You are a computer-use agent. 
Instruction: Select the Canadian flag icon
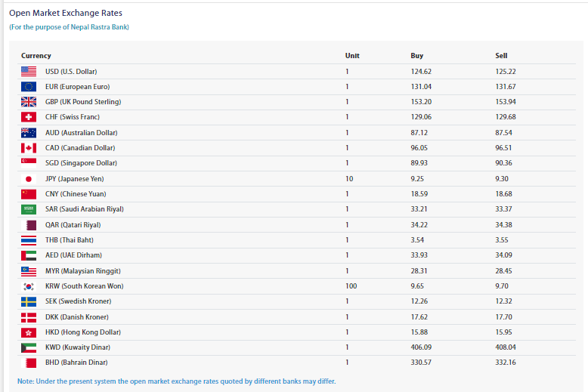tap(29, 148)
